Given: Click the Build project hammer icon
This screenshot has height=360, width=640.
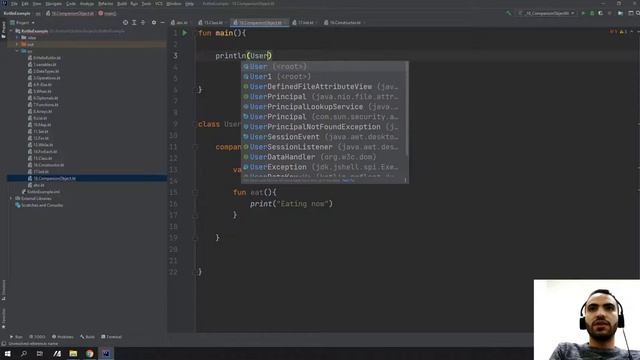Looking at the screenshot, I should tap(509, 13).
